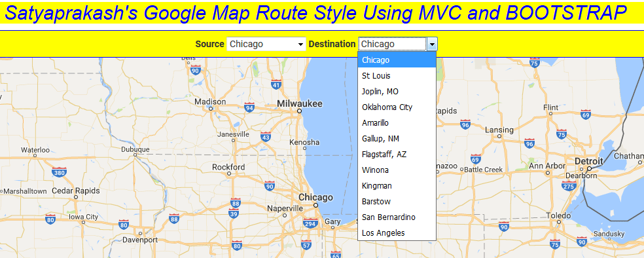Click the Flint map label
The height and width of the screenshot is (258, 644).
[550, 107]
